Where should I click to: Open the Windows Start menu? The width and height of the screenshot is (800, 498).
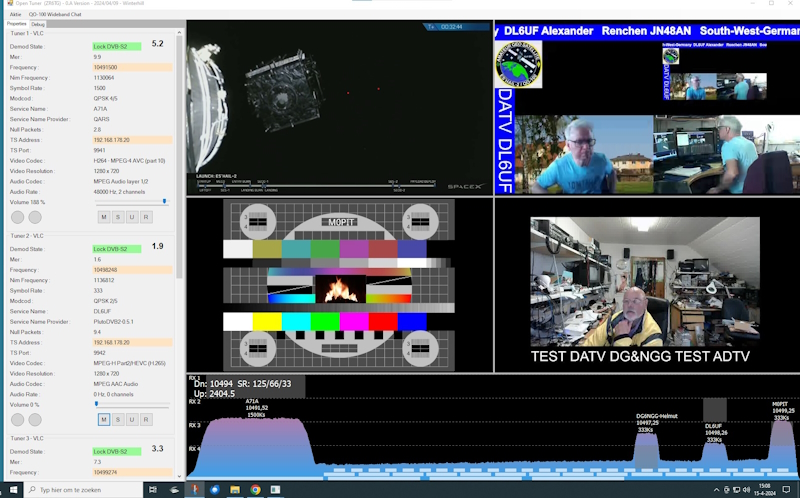pyautogui.click(x=13, y=489)
